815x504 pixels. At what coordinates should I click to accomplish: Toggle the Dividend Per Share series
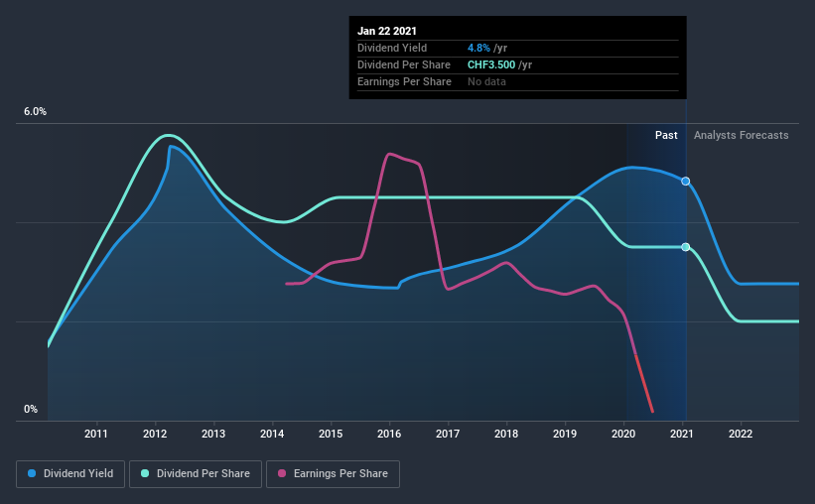[x=196, y=474]
